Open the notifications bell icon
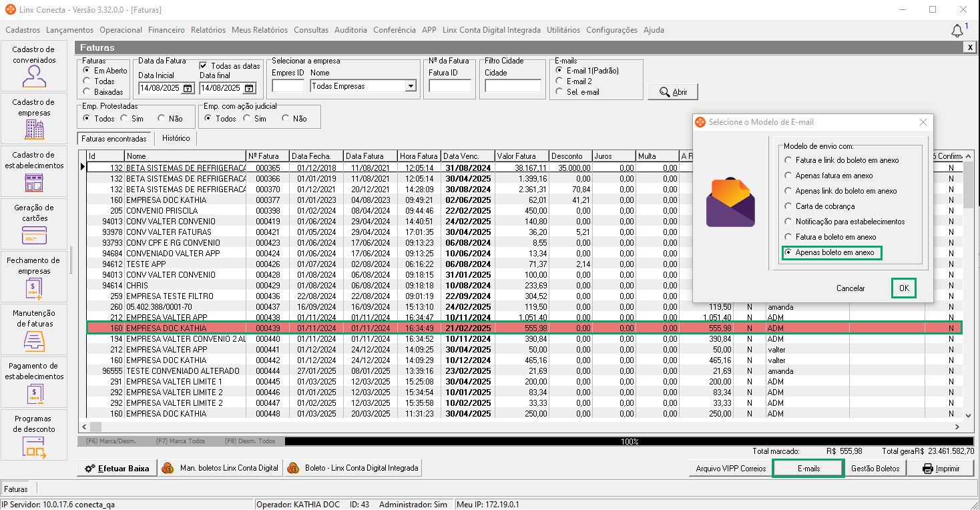This screenshot has width=980, height=510. (957, 31)
